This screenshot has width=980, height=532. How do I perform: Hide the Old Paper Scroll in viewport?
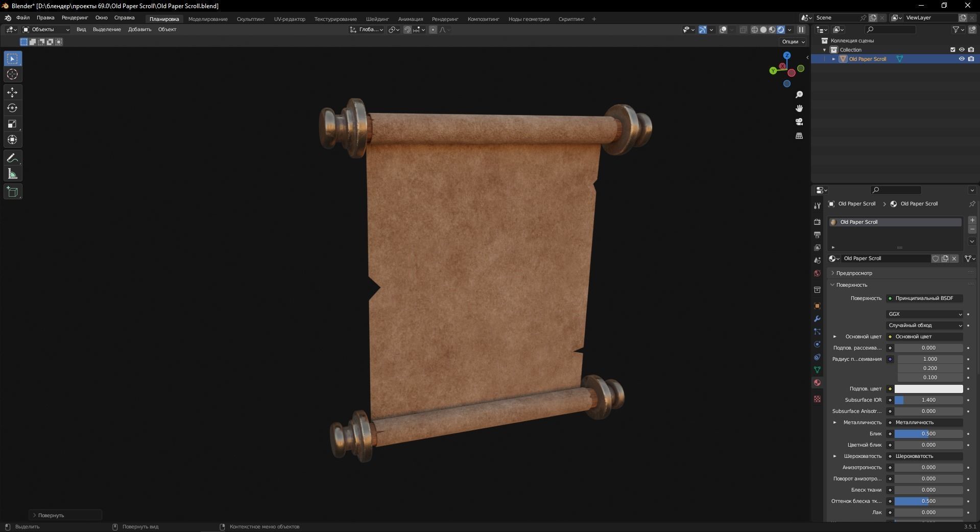point(962,59)
